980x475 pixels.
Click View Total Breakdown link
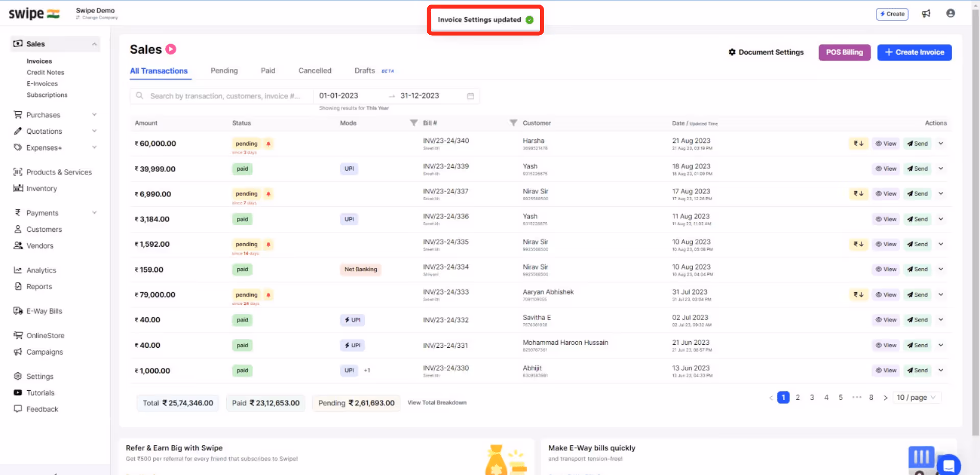[437, 402]
